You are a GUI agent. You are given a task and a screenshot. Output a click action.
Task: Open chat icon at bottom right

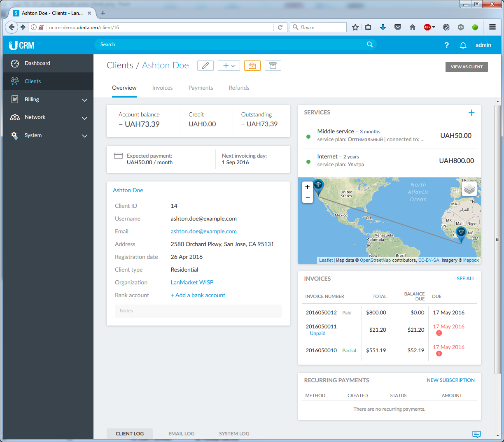(476, 434)
